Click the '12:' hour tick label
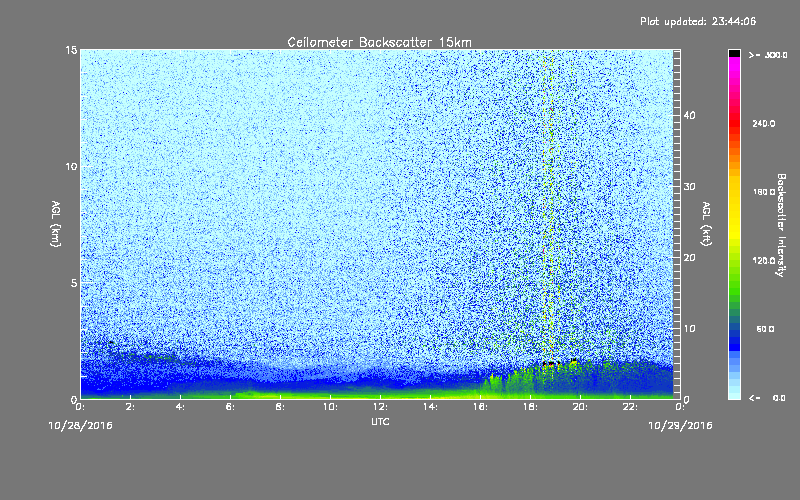Screen dimensions: 800x500 pos(380,407)
